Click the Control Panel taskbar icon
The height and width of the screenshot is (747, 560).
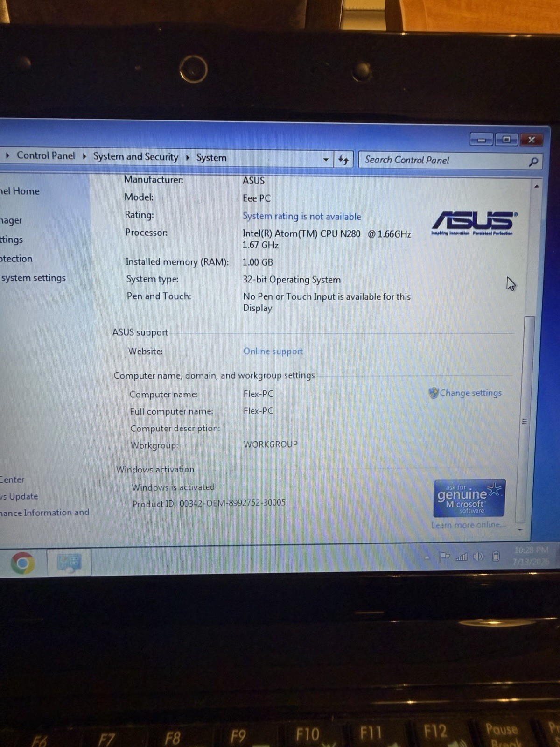69,562
